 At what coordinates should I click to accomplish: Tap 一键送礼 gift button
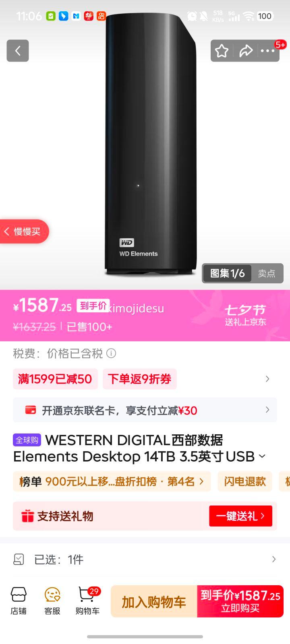tap(240, 516)
